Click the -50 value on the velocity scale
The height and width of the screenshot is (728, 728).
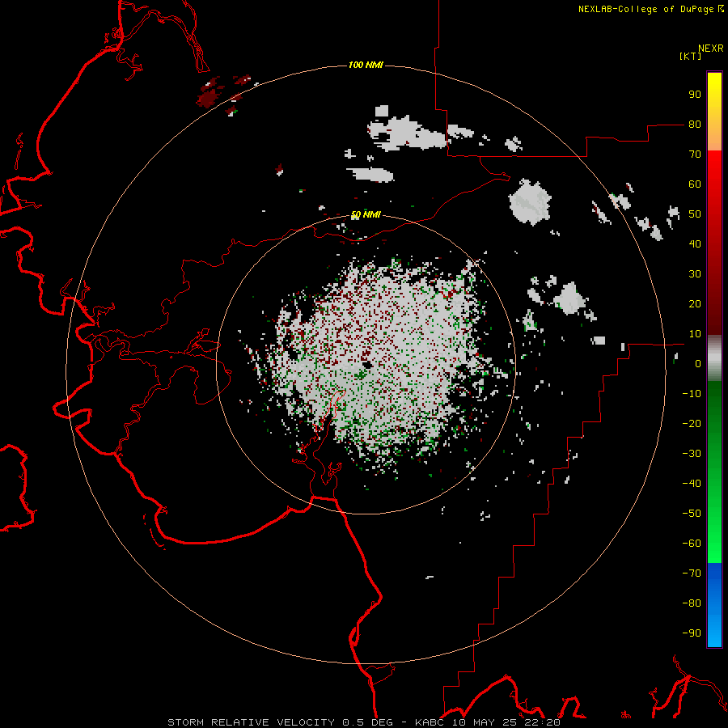(x=692, y=514)
